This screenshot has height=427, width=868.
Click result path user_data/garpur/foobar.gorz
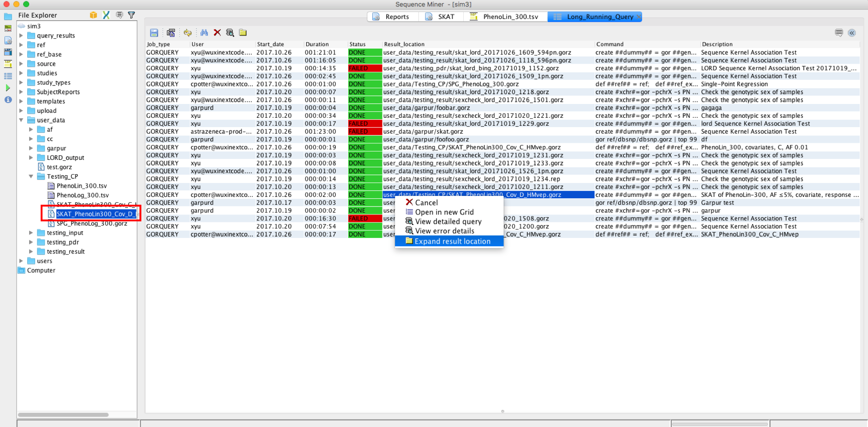point(426,108)
